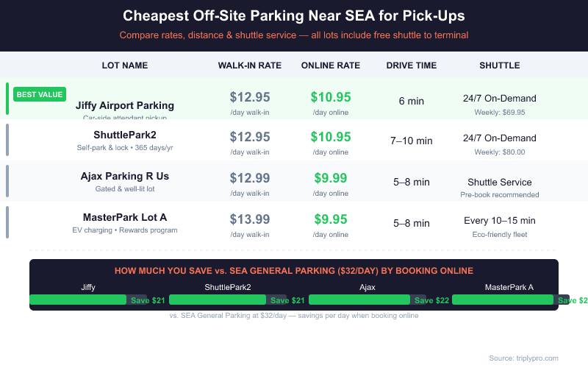Click the SHUTTLE column header
The width and height of the screenshot is (588, 368).
coord(500,66)
